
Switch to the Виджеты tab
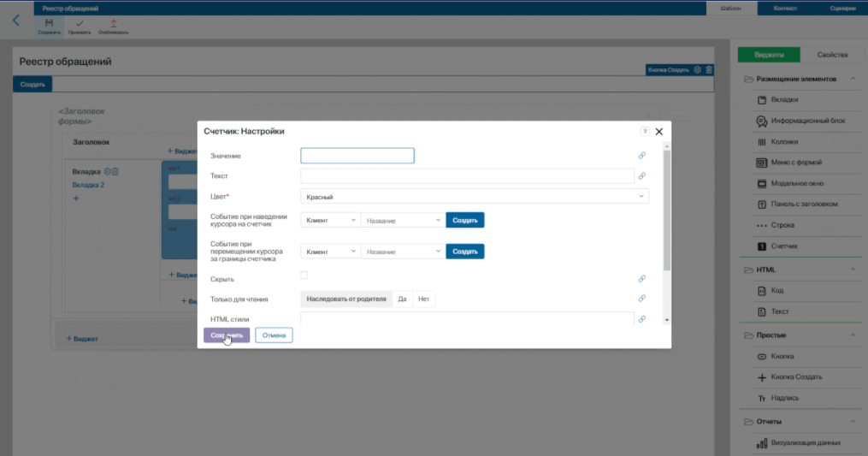(x=769, y=55)
